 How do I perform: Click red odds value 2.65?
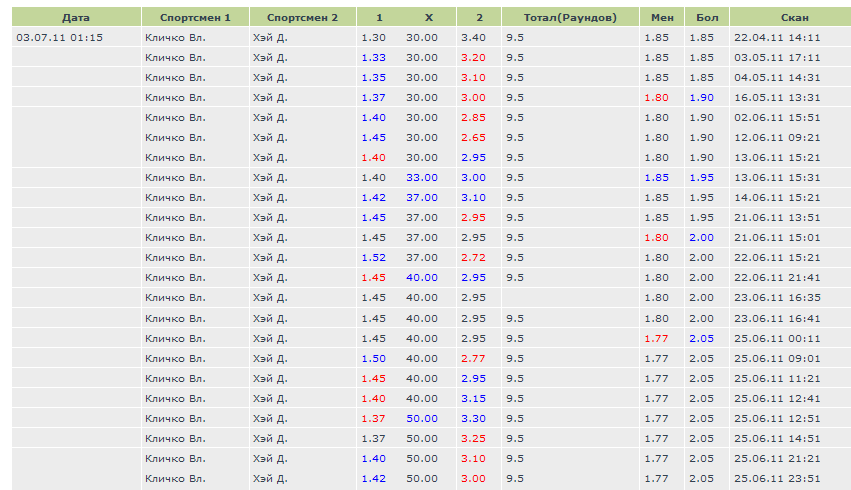tap(473, 138)
